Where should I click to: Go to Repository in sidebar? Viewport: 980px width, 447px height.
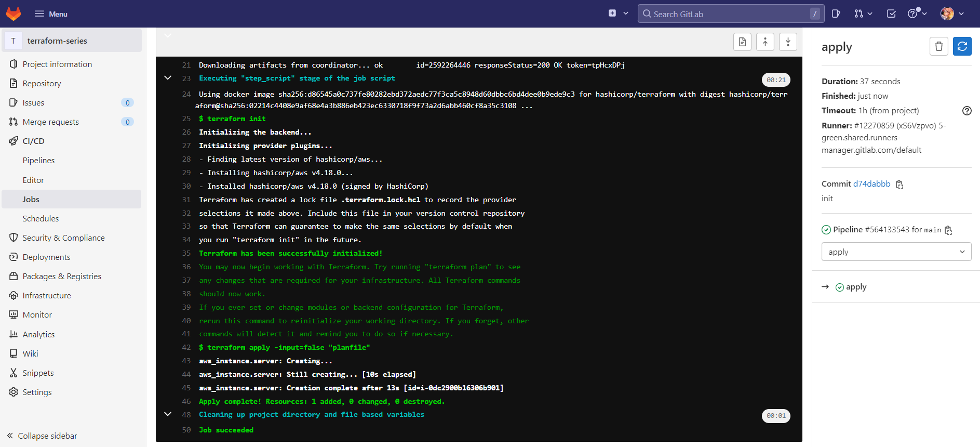(42, 84)
